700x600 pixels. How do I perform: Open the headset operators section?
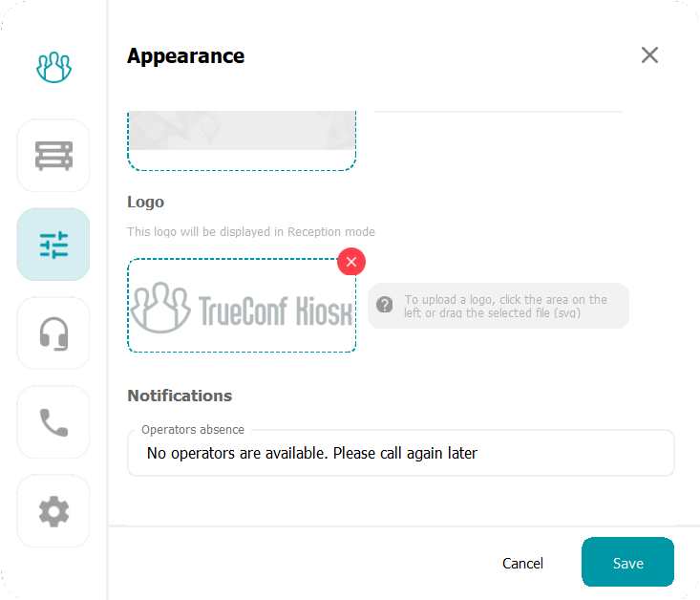click(53, 333)
